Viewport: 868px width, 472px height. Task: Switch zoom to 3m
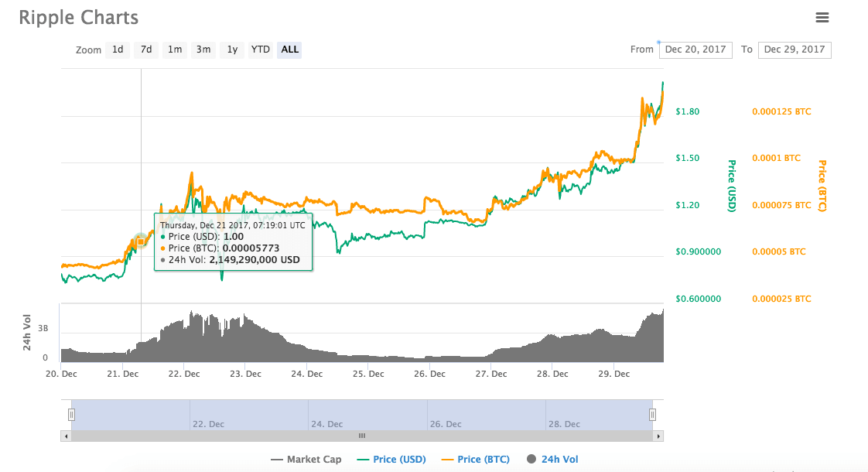pyautogui.click(x=203, y=50)
